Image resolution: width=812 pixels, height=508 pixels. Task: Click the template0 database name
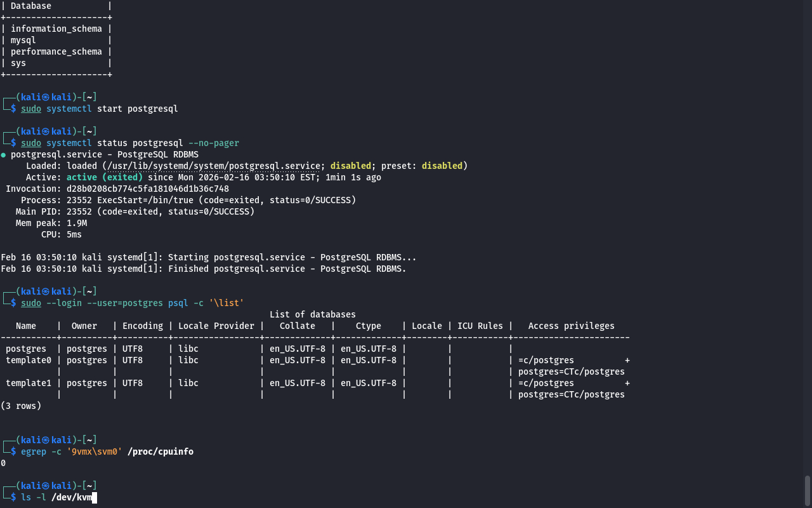tap(29, 360)
